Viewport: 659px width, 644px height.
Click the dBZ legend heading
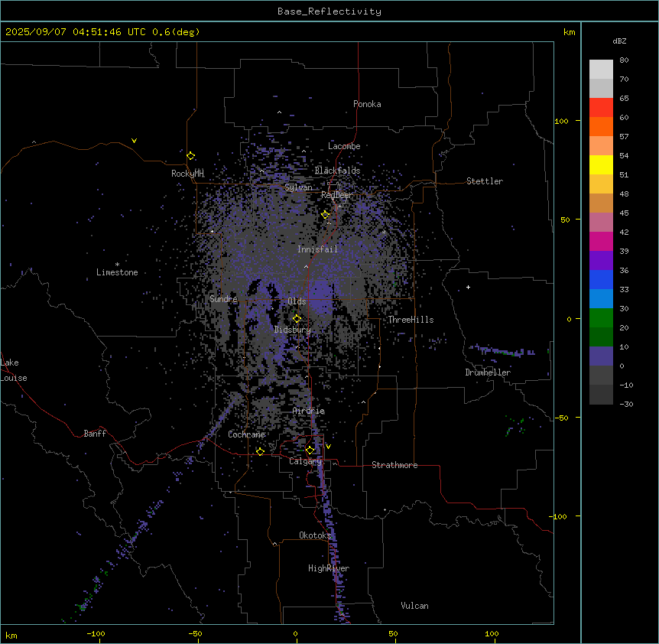point(619,41)
